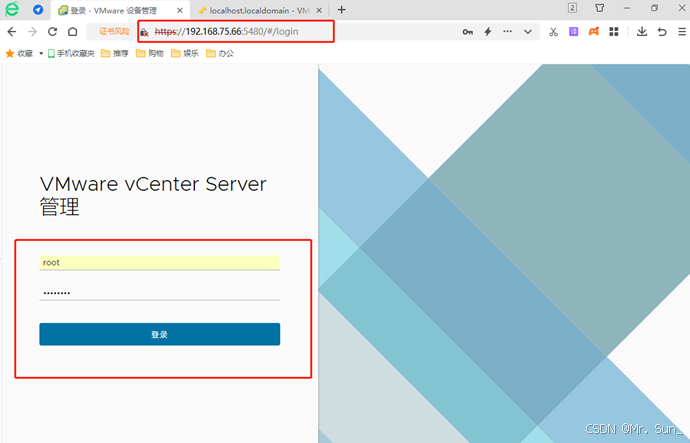Click the blue 登录 login button
This screenshot has height=443, width=690.
(160, 334)
